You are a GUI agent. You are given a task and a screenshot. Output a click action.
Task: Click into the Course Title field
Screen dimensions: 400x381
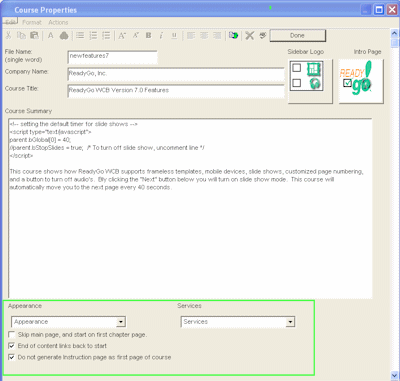176,90
